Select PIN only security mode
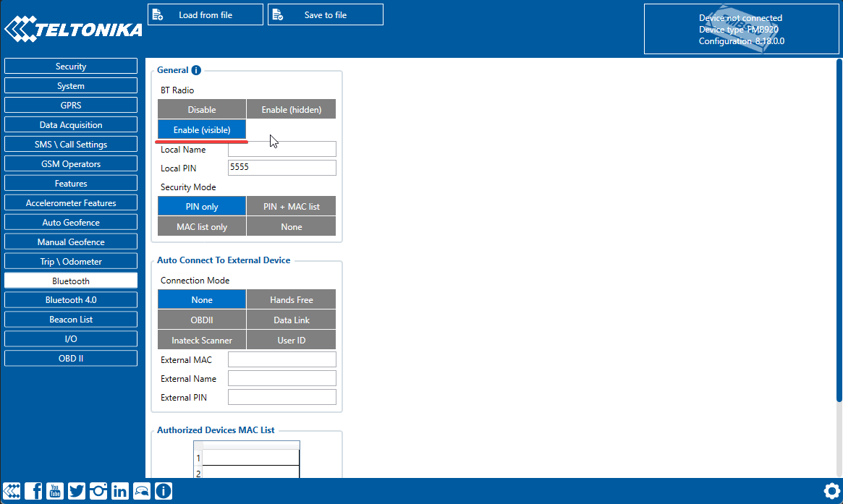The width and height of the screenshot is (843, 504). tap(202, 206)
